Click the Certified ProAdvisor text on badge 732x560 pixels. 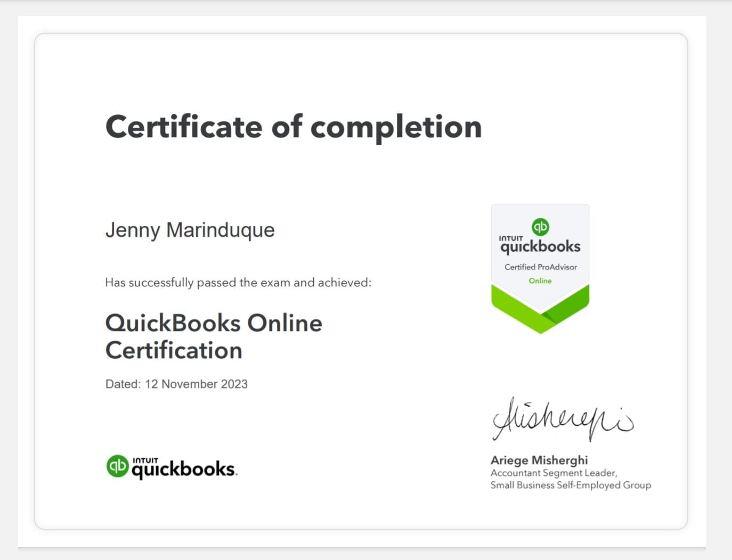pyautogui.click(x=540, y=267)
